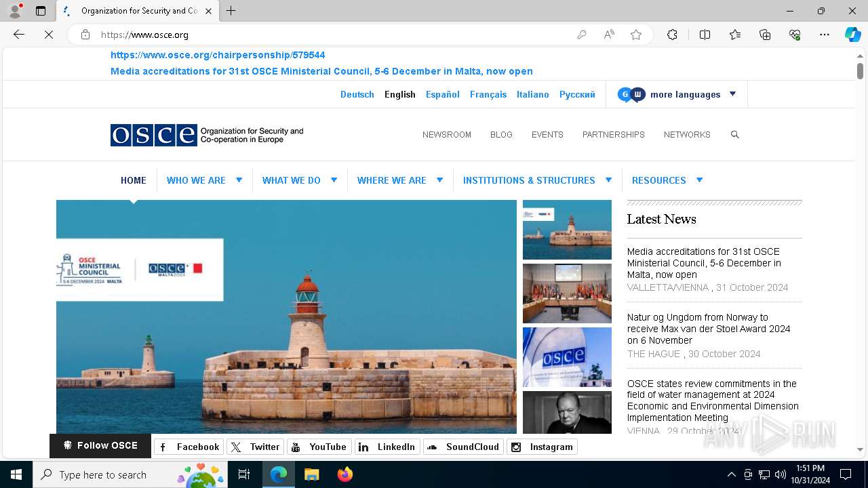The image size is (868, 488).
Task: Open Browser essentials heart icon
Action: pos(795,35)
